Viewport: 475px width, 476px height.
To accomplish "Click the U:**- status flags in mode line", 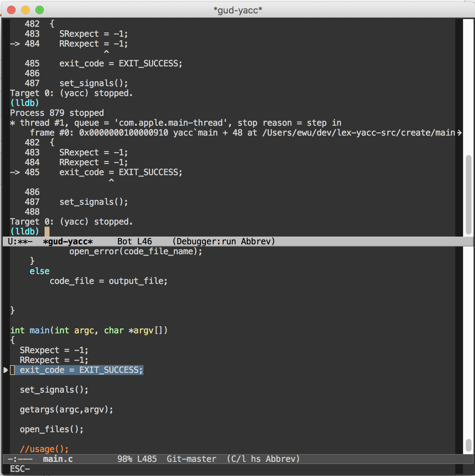I will 20,242.
